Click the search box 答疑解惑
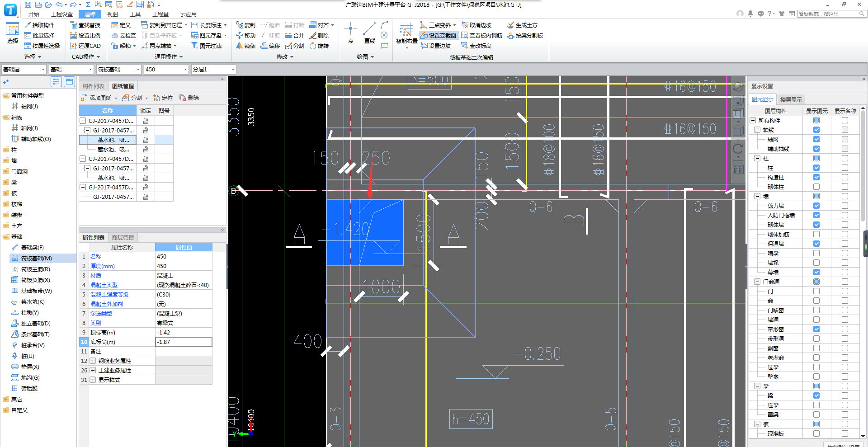868x447 pixels. (831, 14)
